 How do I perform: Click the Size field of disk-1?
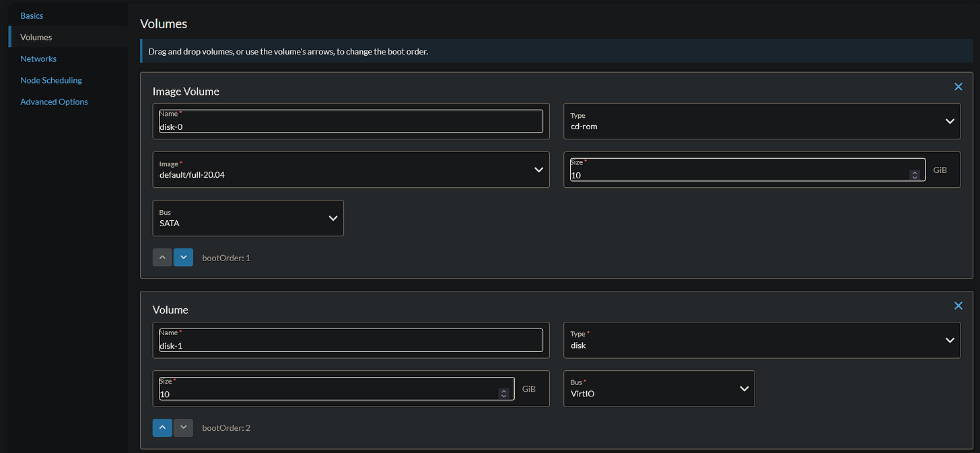coord(330,394)
